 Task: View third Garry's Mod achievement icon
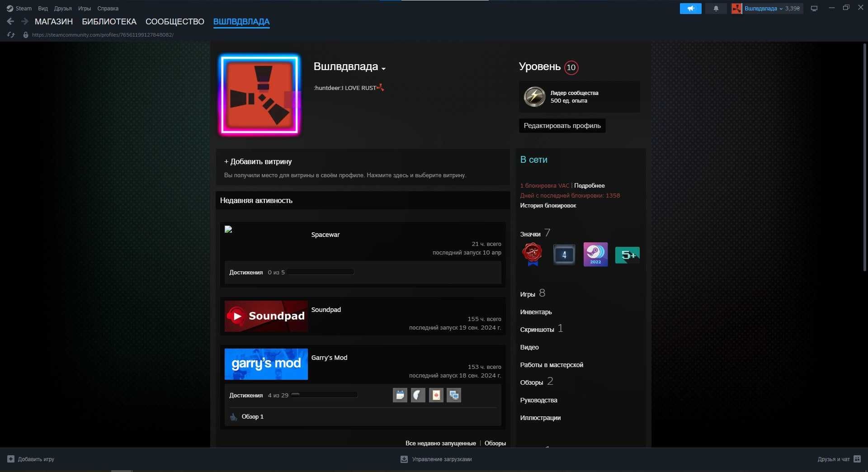pos(436,395)
